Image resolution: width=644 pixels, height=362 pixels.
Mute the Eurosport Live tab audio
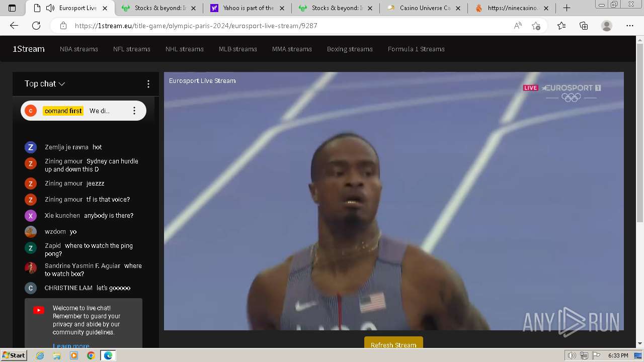[50, 8]
